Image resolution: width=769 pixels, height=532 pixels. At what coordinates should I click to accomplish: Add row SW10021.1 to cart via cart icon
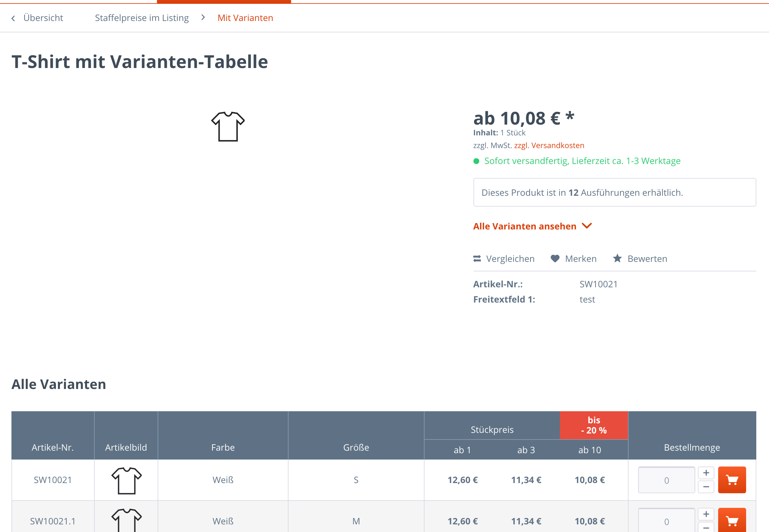tap(732, 520)
